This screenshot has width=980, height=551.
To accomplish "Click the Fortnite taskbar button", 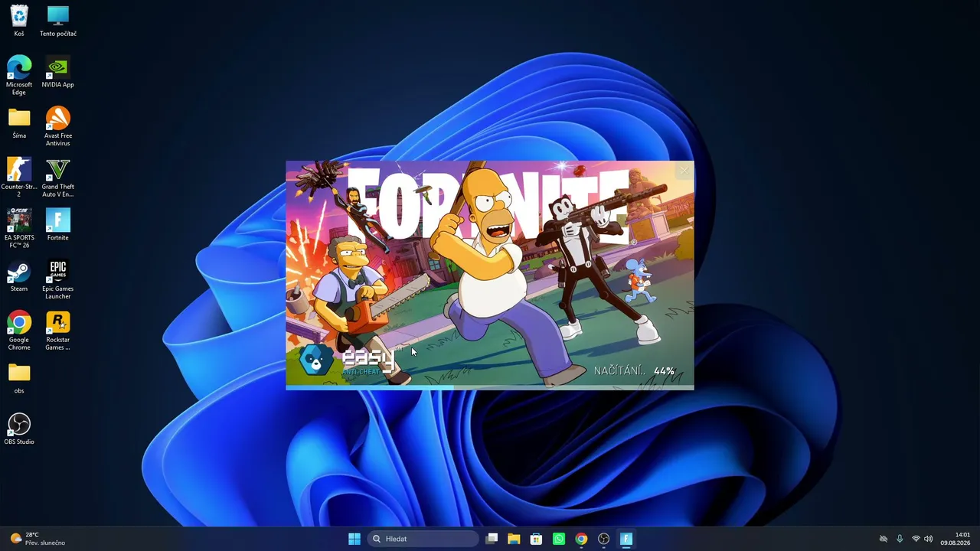I will [x=626, y=539].
